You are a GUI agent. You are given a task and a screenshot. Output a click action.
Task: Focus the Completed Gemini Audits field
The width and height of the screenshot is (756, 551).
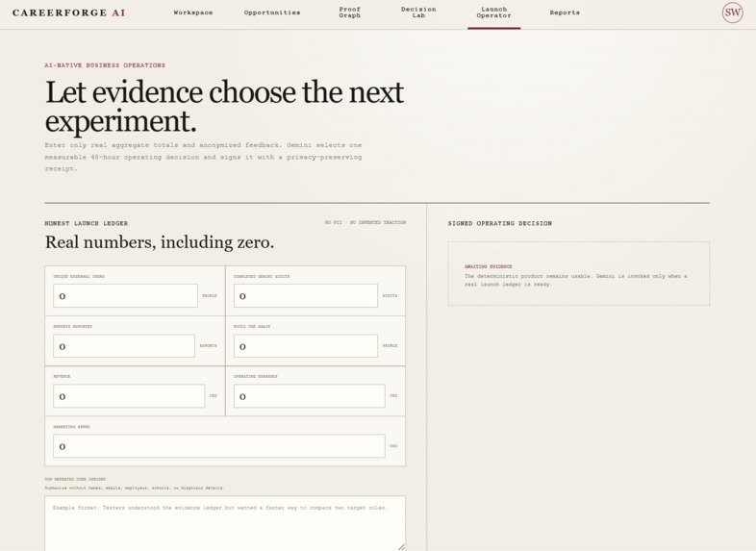(x=306, y=296)
